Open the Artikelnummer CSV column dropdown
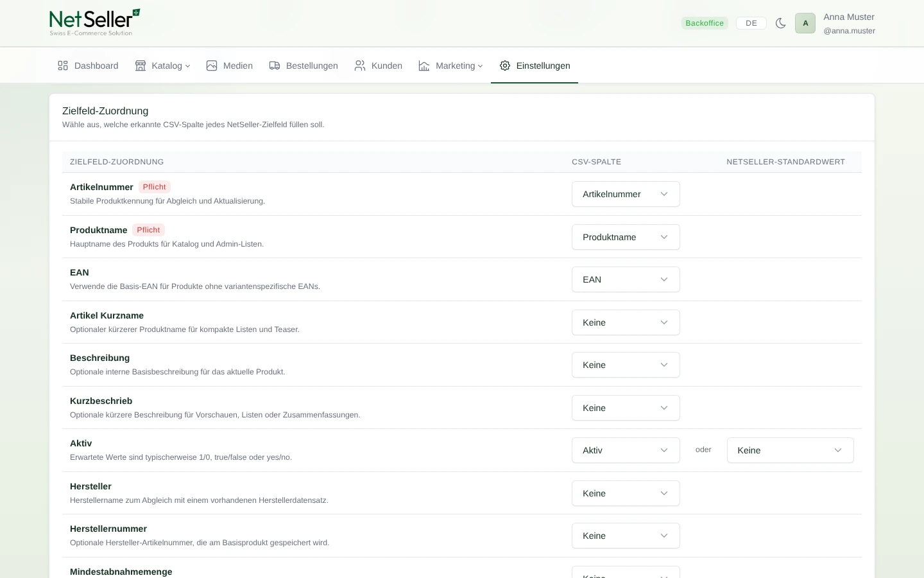The width and height of the screenshot is (924, 578). pyautogui.click(x=626, y=194)
